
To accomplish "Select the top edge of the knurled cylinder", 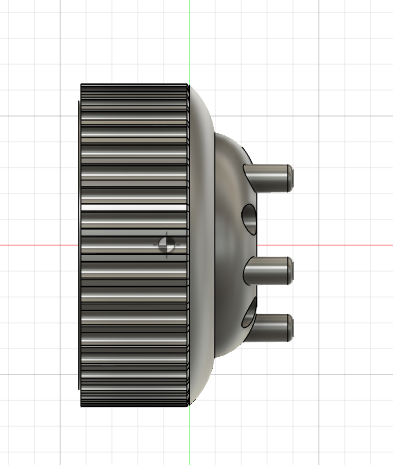I will click(134, 84).
